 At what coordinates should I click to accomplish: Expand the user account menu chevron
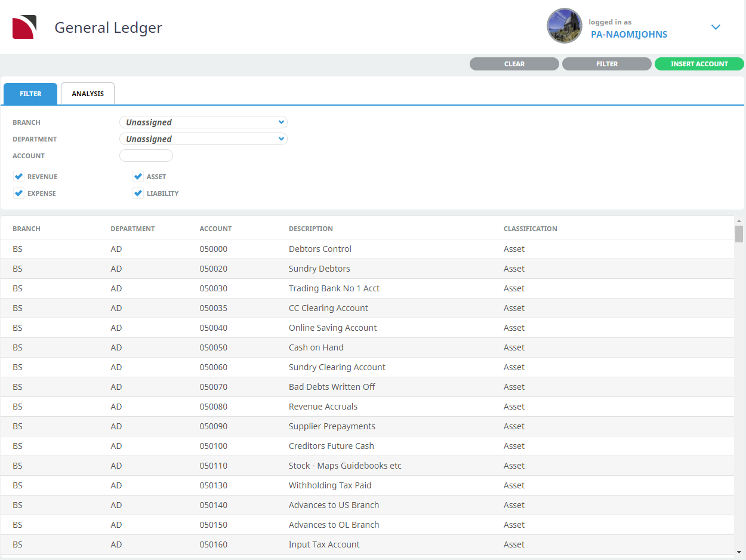[716, 27]
